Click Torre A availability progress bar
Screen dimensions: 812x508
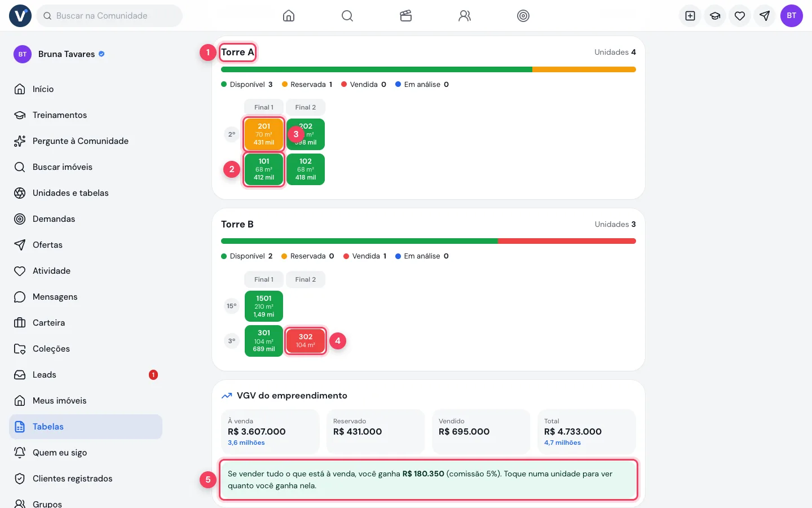(429, 69)
